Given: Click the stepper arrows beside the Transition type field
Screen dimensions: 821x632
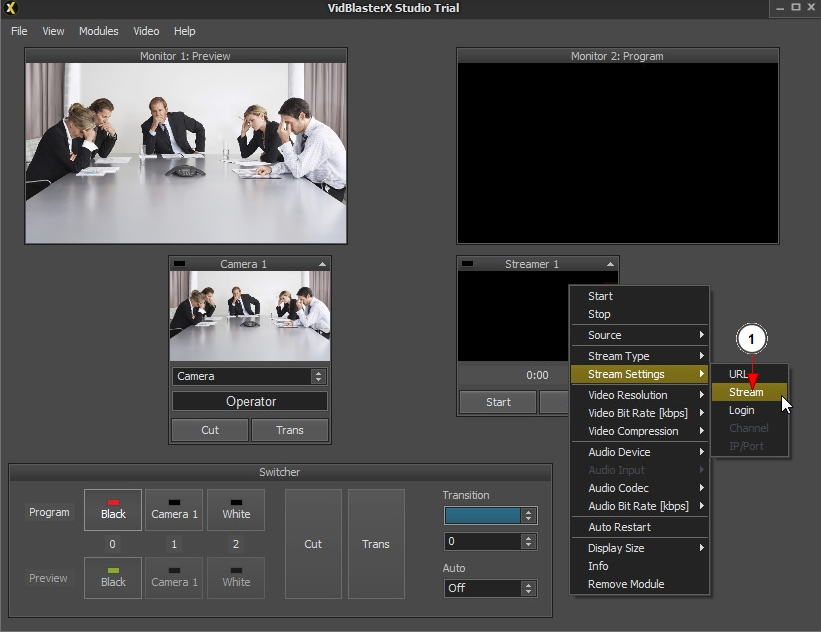Looking at the screenshot, I should (529, 516).
